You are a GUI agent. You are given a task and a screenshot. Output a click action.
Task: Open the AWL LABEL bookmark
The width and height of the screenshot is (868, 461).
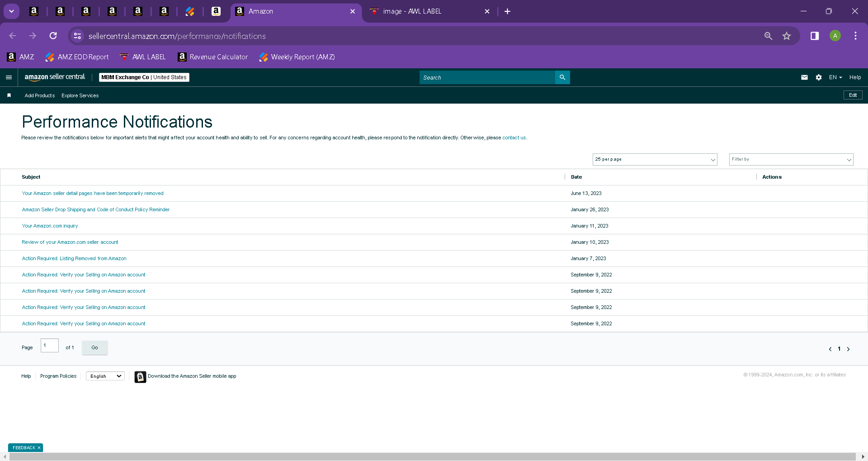[x=143, y=57]
